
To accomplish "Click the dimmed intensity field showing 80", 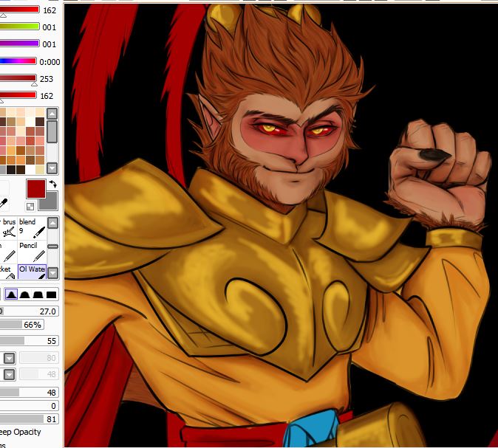I will pyautogui.click(x=38, y=358).
